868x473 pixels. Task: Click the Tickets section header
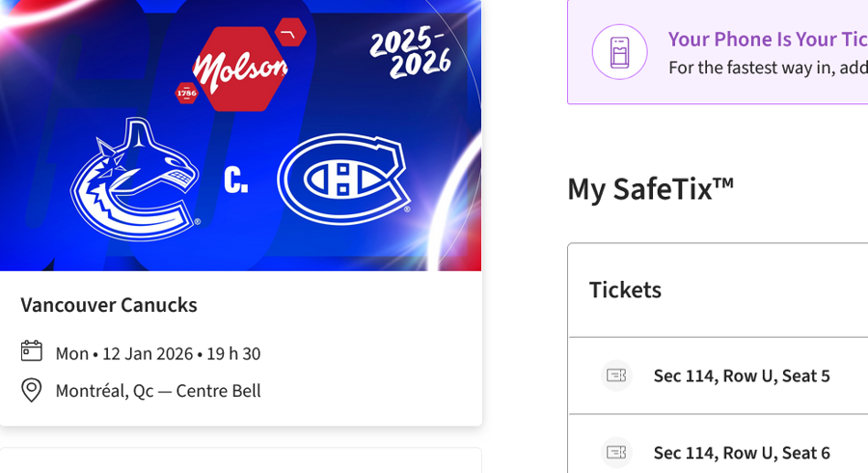625,290
